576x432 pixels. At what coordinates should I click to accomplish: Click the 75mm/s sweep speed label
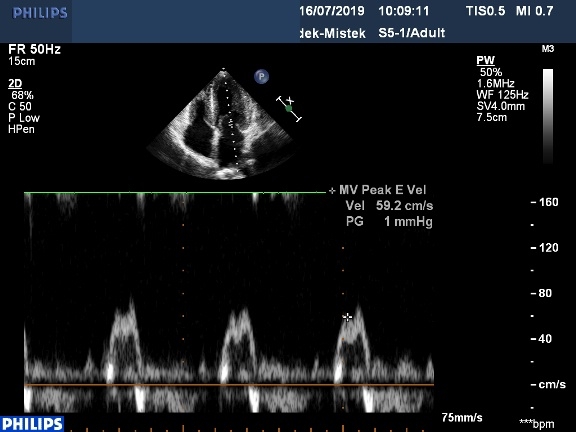point(462,418)
